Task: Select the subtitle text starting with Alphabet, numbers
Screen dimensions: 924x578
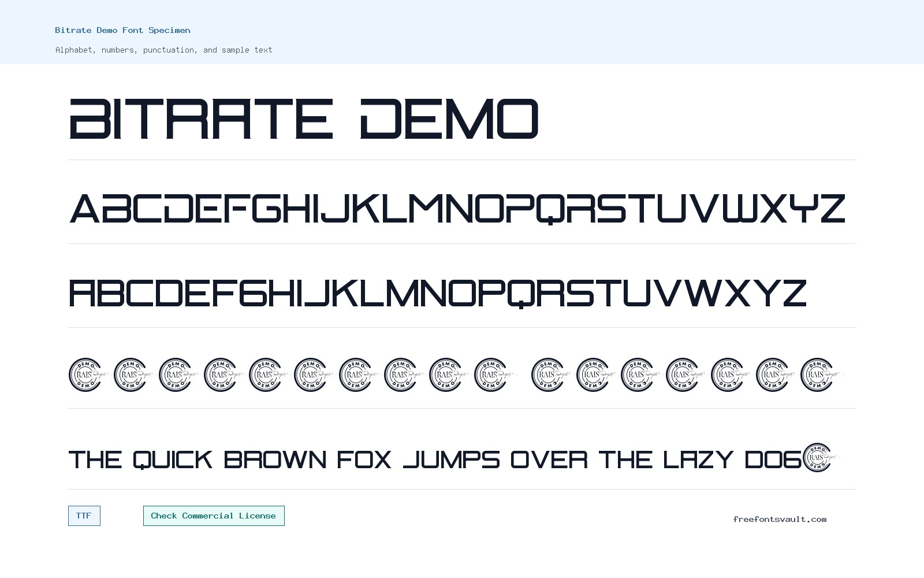Action: tap(163, 50)
